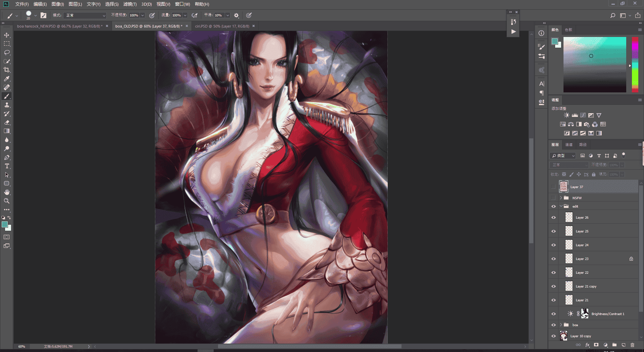
Task: Open the brush opacity dropdown arrow
Action: click(x=143, y=15)
